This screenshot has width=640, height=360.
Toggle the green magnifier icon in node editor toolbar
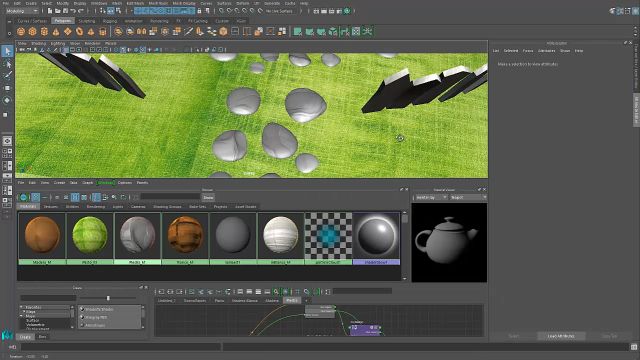pos(276,292)
